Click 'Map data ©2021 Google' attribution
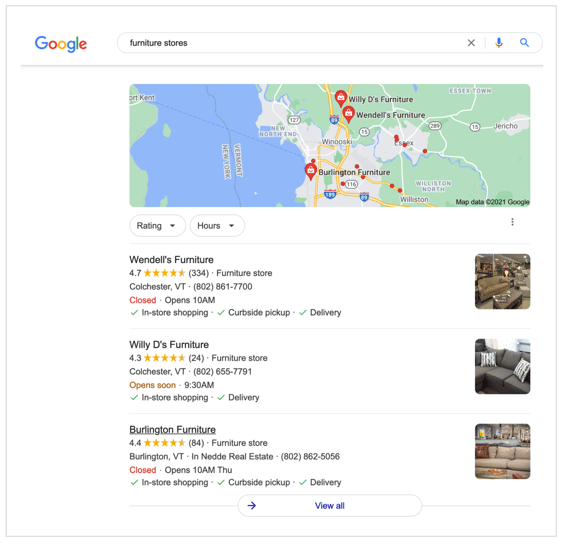 (x=492, y=202)
